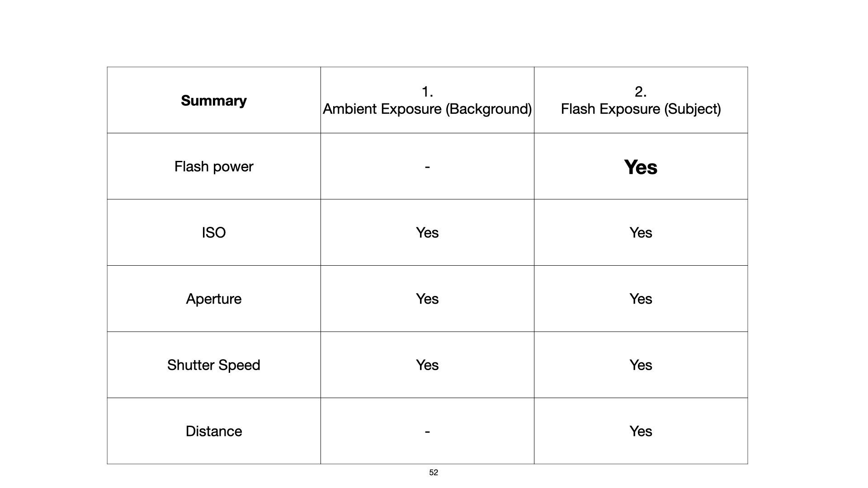Select the Aperture row label

pos(213,299)
